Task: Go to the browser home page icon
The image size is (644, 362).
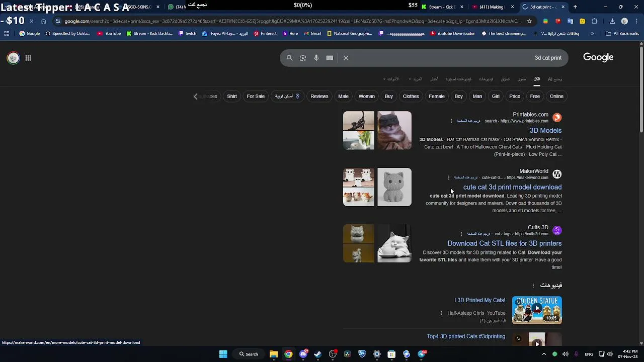Action: click(43, 21)
